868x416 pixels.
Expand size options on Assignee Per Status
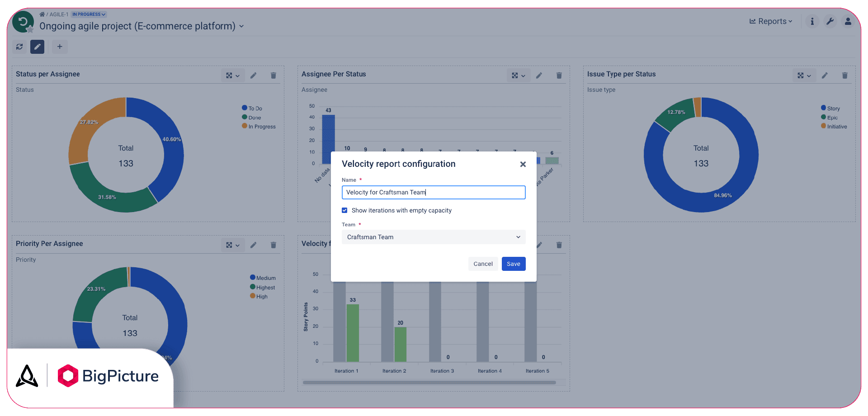(x=518, y=76)
